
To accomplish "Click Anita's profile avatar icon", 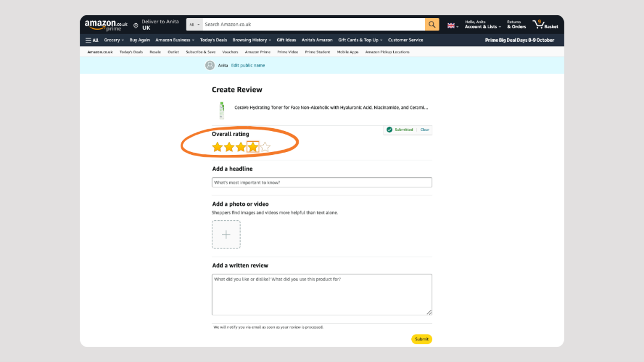I will click(x=210, y=65).
